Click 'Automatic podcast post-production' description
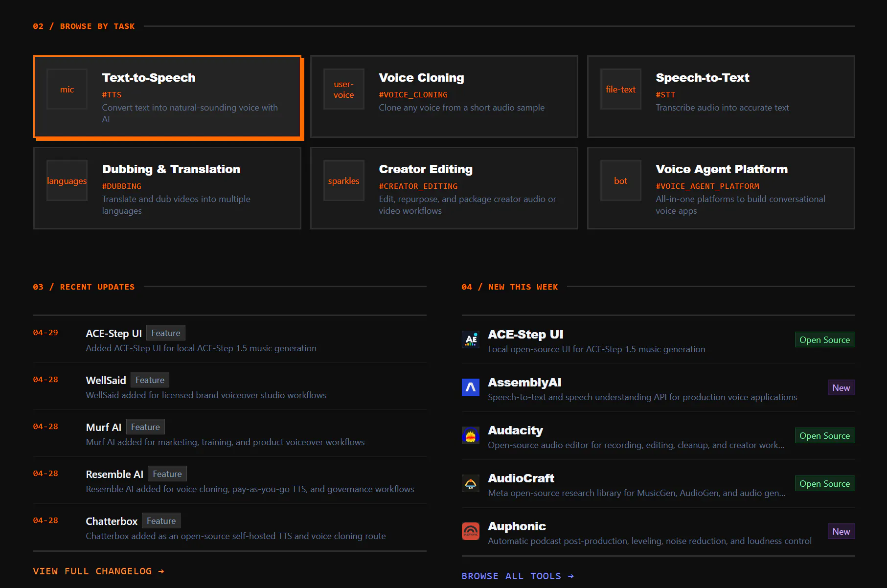This screenshot has height=588, width=887. [650, 541]
